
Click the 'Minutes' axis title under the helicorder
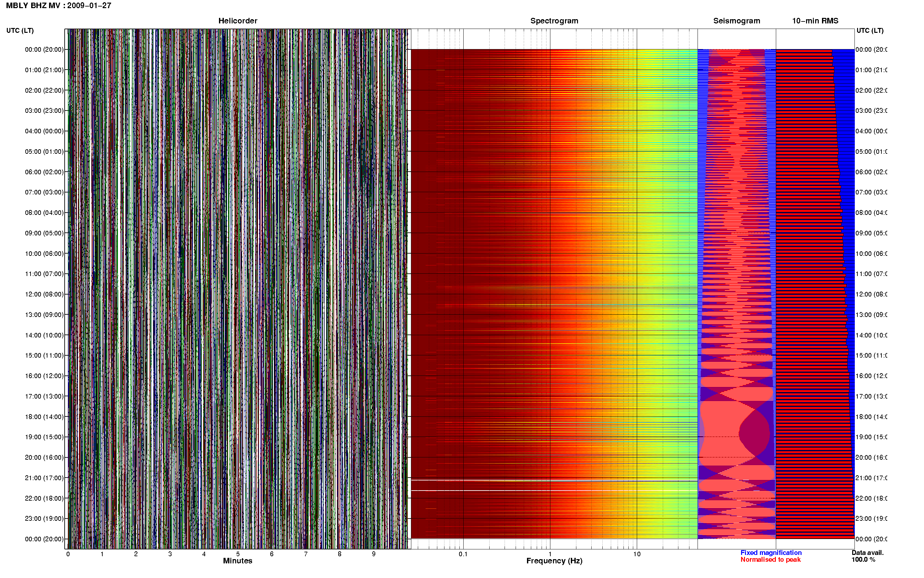(x=237, y=561)
